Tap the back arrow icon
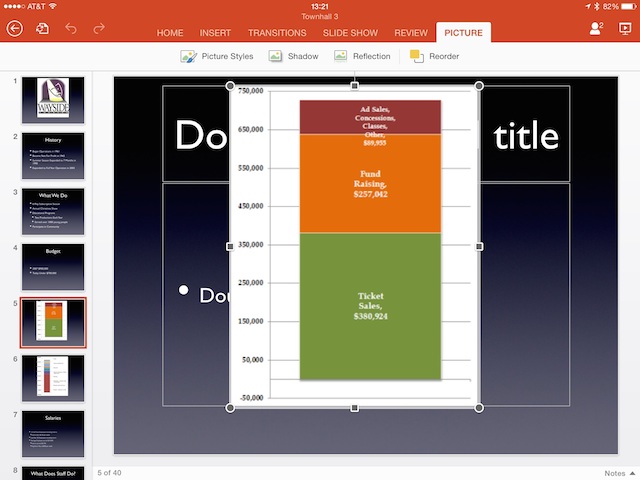This screenshot has height=480, width=640. 15,29
